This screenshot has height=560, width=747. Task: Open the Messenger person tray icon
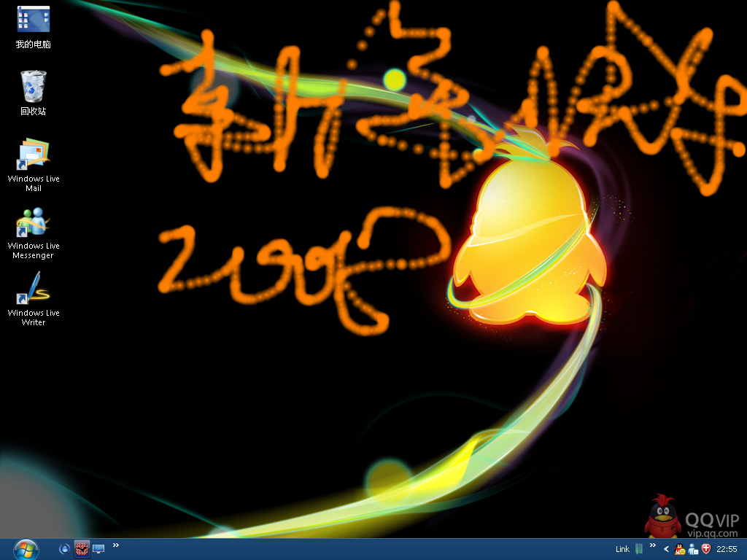point(693,549)
